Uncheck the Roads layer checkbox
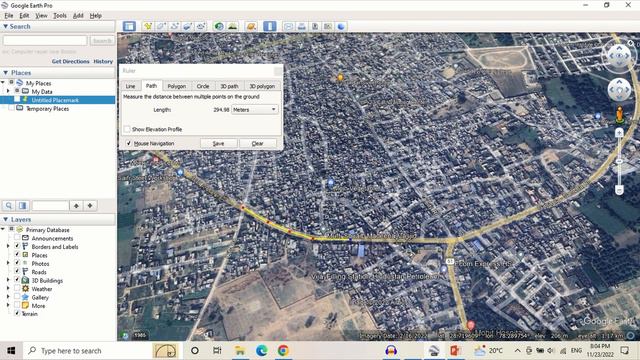 pos(17,271)
